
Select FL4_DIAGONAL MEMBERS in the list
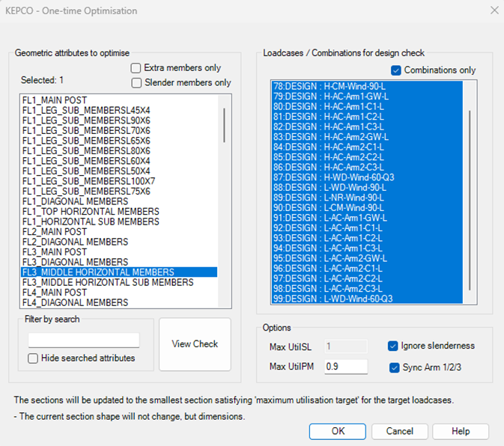(x=75, y=303)
